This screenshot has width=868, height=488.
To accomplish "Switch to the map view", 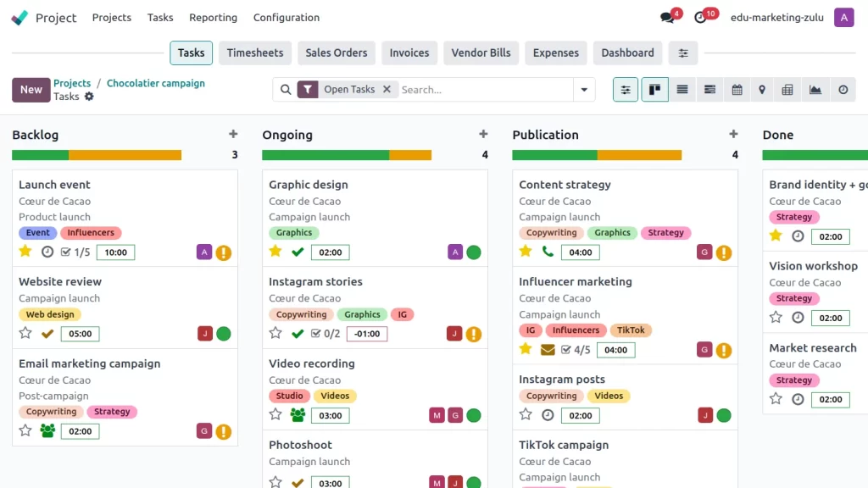I will point(762,90).
